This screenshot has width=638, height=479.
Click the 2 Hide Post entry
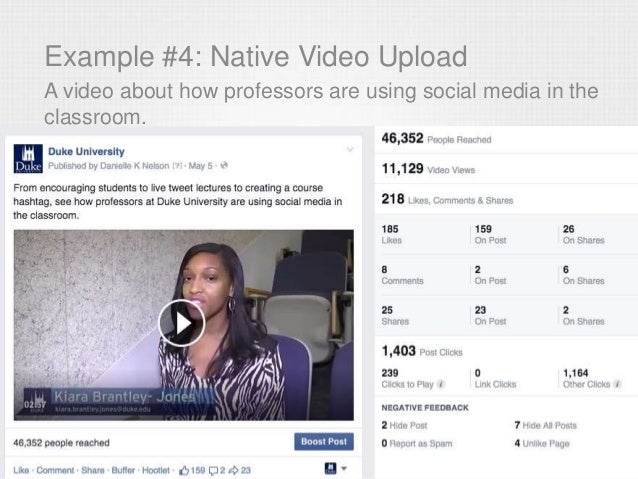[404, 425]
